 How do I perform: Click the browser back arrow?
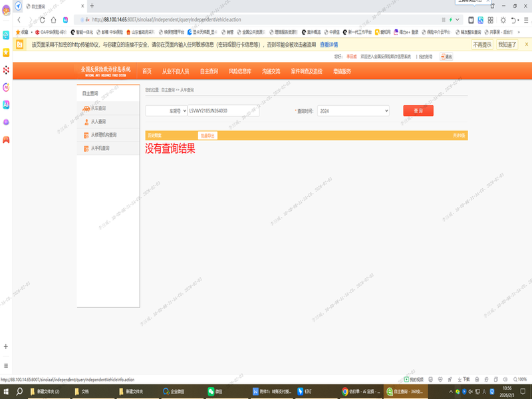click(19, 20)
